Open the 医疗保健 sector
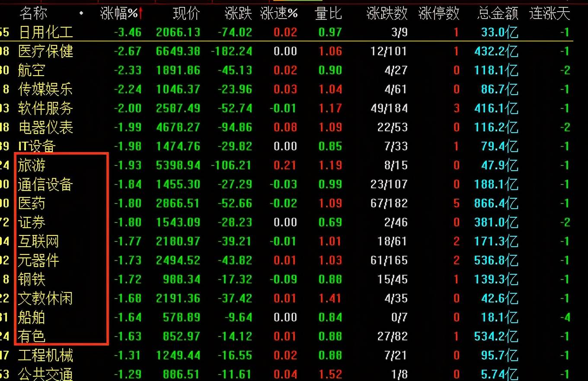Viewport: 588px width, 381px height. 46,51
